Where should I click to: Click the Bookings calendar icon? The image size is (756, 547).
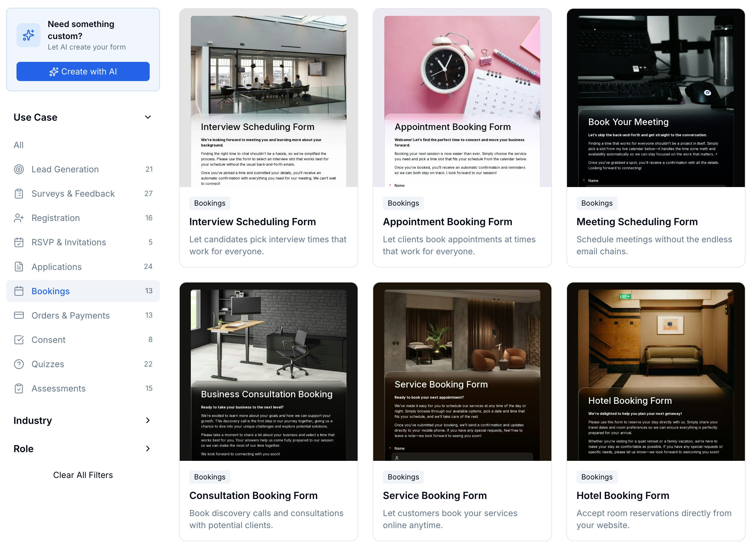point(19,291)
